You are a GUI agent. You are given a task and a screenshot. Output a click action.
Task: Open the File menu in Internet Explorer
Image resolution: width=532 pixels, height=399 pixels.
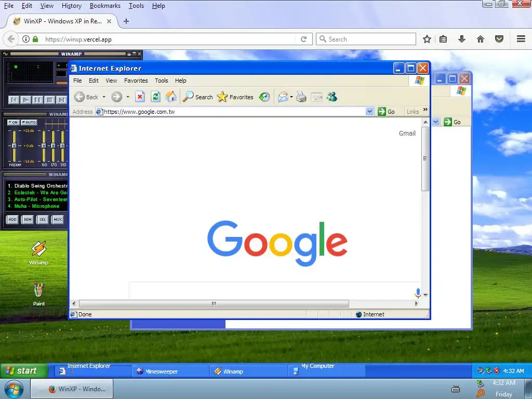point(77,81)
